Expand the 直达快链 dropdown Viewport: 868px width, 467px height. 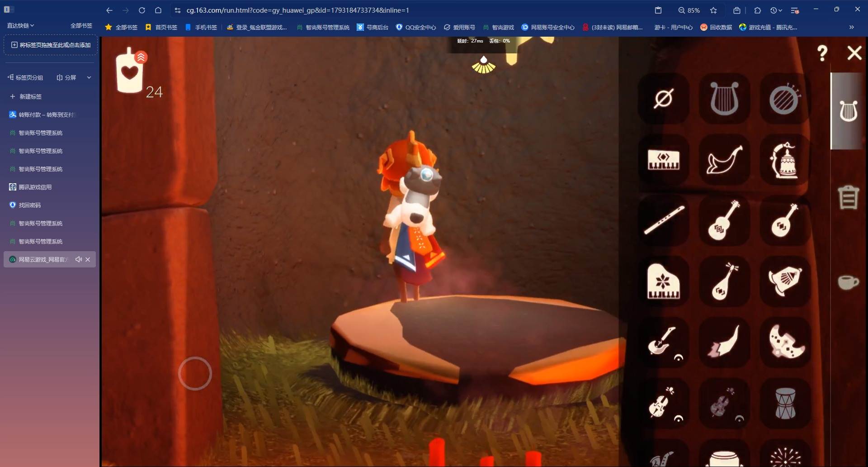coord(21,25)
